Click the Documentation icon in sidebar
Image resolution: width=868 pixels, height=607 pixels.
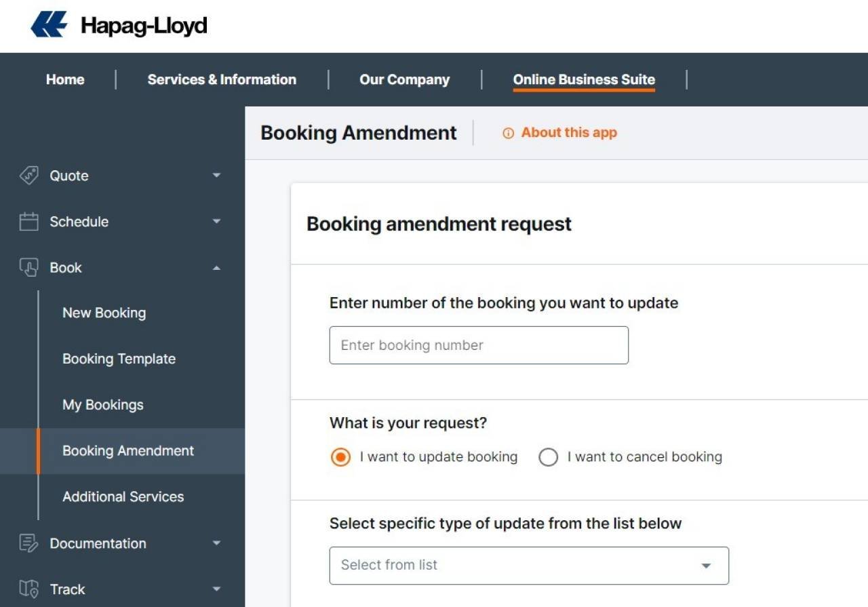27,543
